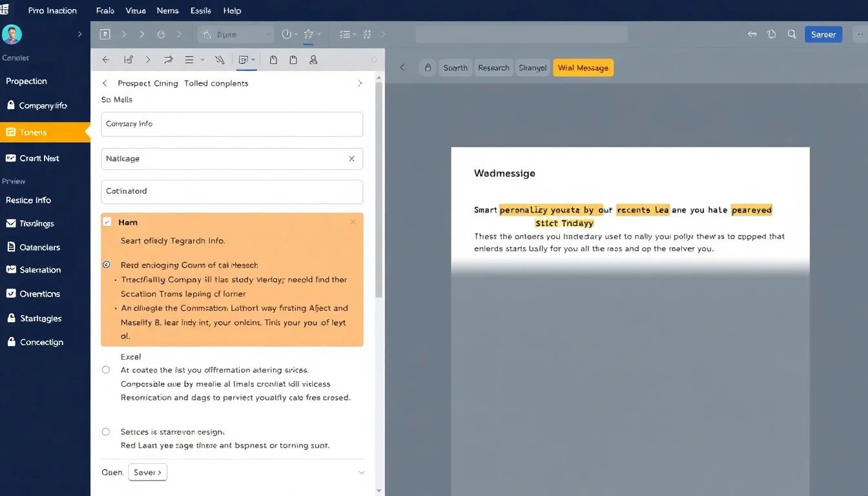Click the Comrany Info input field

(x=232, y=124)
